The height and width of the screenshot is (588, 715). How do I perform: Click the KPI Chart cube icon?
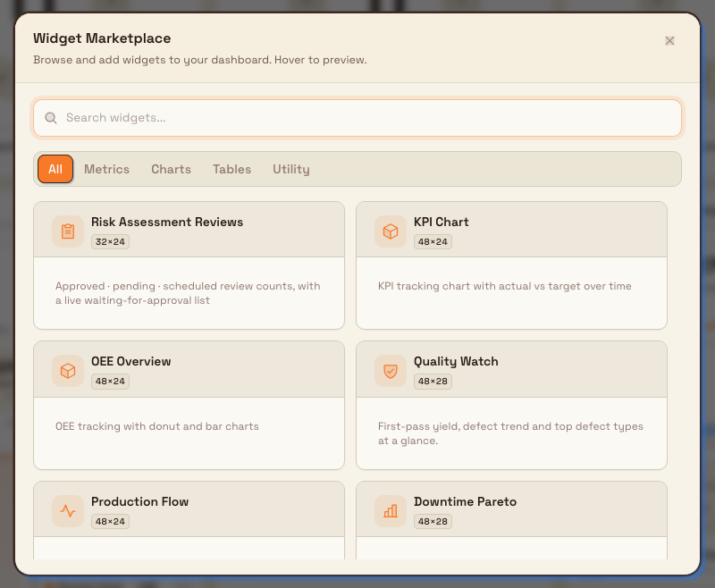pyautogui.click(x=391, y=231)
